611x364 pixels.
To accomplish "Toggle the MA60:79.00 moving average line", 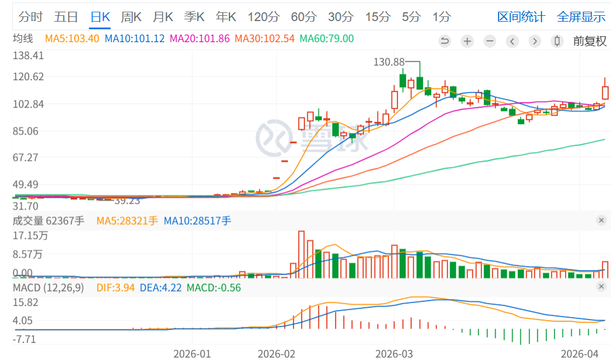I will click(x=327, y=39).
